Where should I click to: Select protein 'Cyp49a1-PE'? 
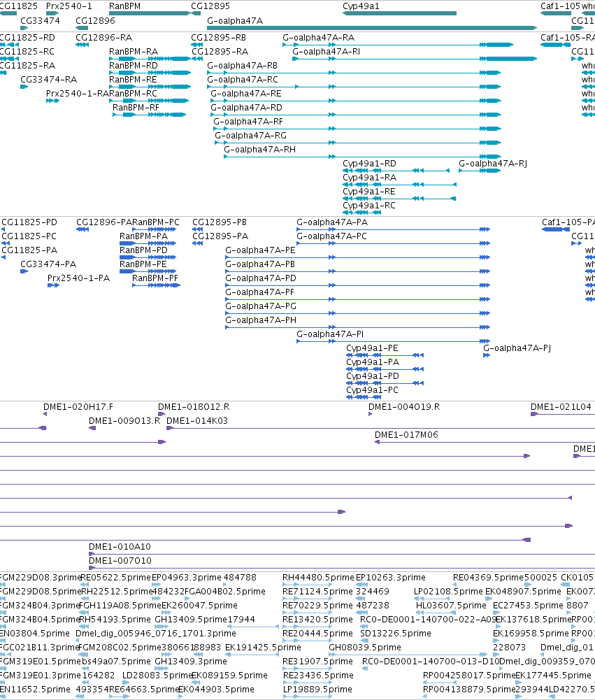(x=372, y=348)
